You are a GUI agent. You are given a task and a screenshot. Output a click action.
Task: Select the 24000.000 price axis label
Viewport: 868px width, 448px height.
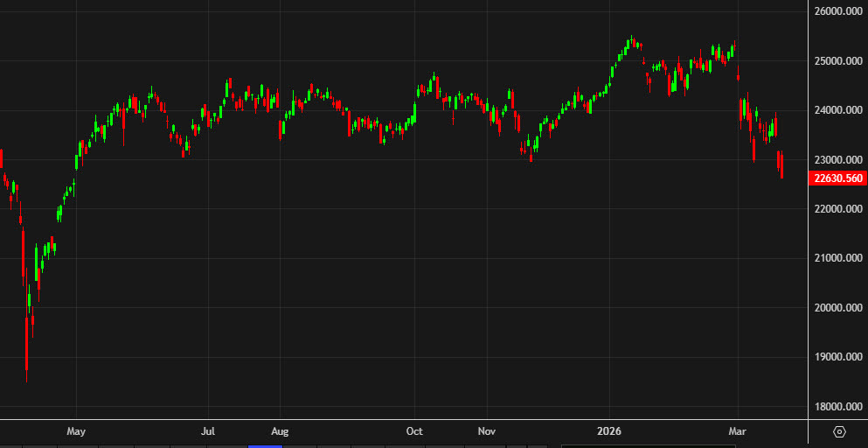point(838,110)
